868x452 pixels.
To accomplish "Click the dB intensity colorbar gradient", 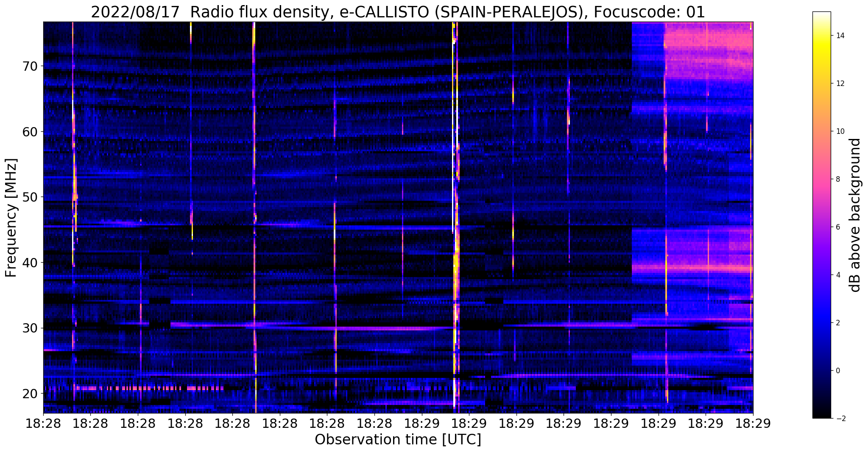I will [821, 215].
